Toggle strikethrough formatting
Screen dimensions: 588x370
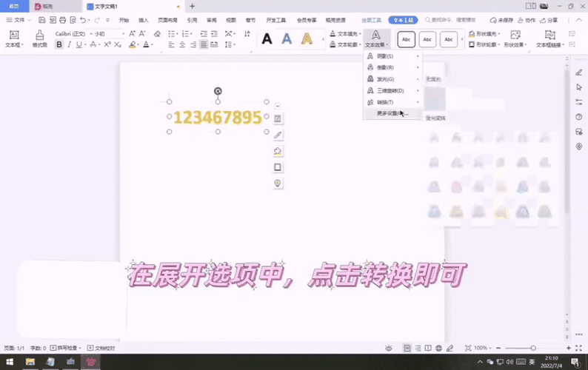[x=93, y=44]
